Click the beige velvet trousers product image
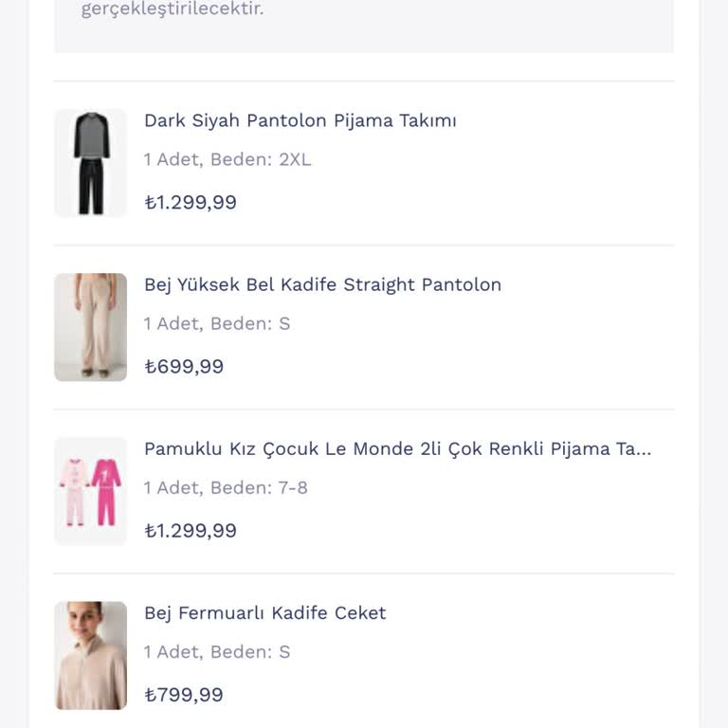This screenshot has height=728, width=728. click(91, 327)
